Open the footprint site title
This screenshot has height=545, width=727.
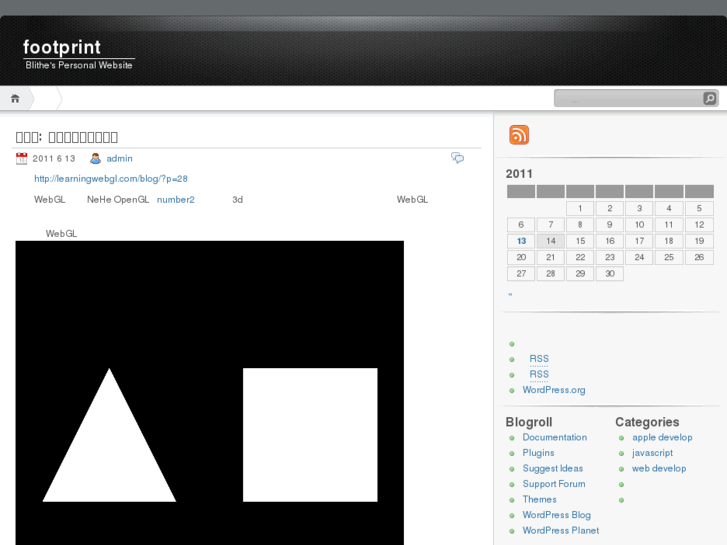(x=62, y=47)
